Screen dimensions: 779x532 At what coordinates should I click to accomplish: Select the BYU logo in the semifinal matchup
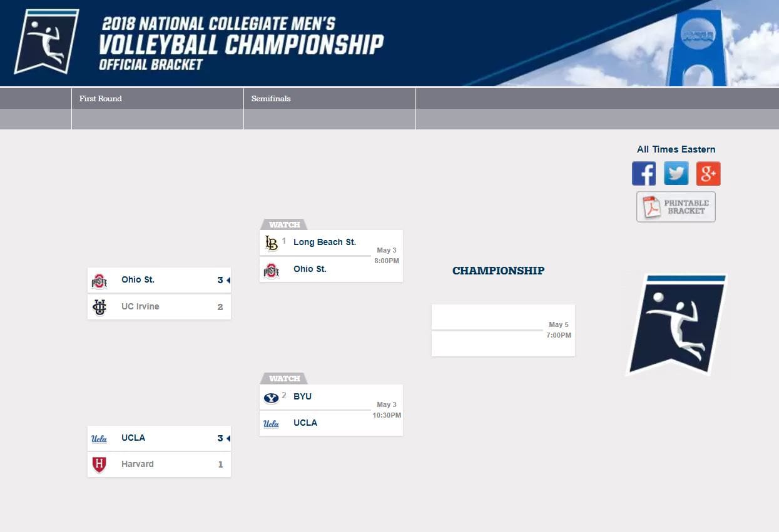coord(271,398)
